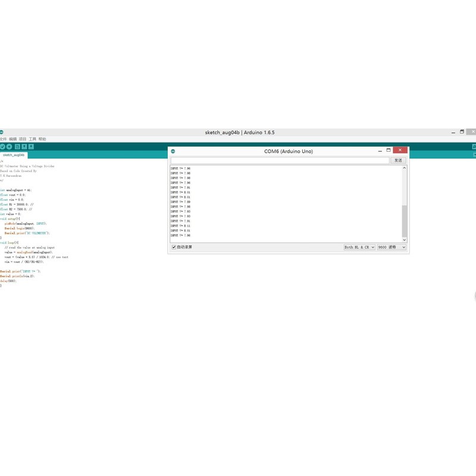Click the serial line INPUT V= 7.89
Image resolution: width=476 pixels, height=476 pixels.
point(180,202)
